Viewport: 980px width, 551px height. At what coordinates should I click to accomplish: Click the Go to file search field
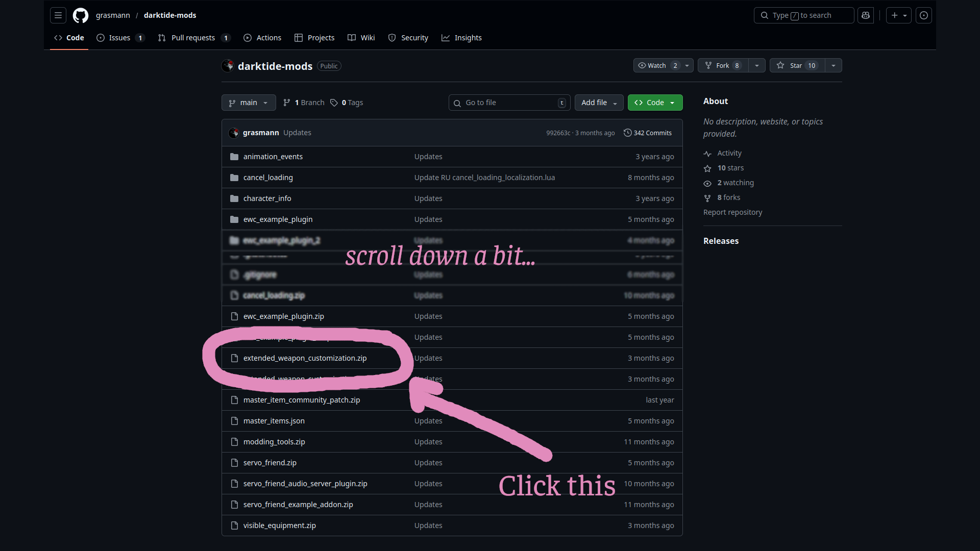[x=509, y=103]
